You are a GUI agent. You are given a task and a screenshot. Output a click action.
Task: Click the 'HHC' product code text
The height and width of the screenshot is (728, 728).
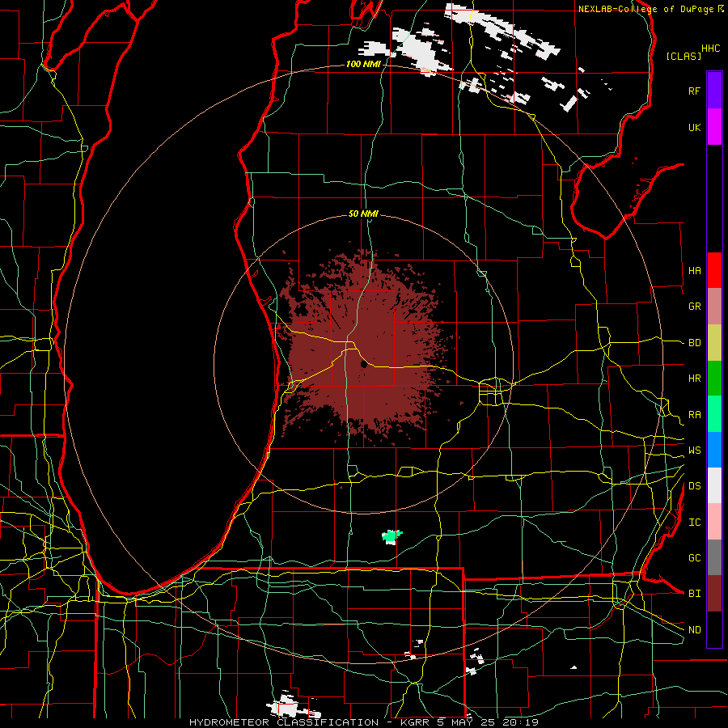(x=710, y=49)
